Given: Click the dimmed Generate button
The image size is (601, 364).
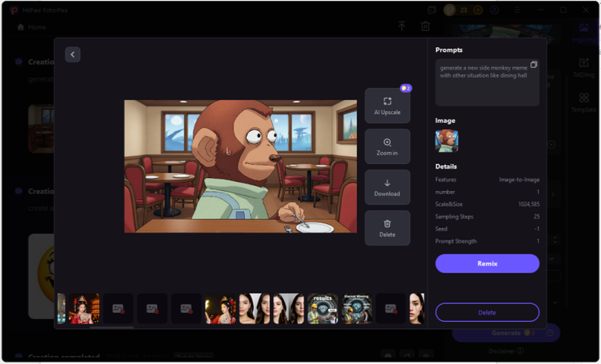Looking at the screenshot, I should (x=506, y=332).
